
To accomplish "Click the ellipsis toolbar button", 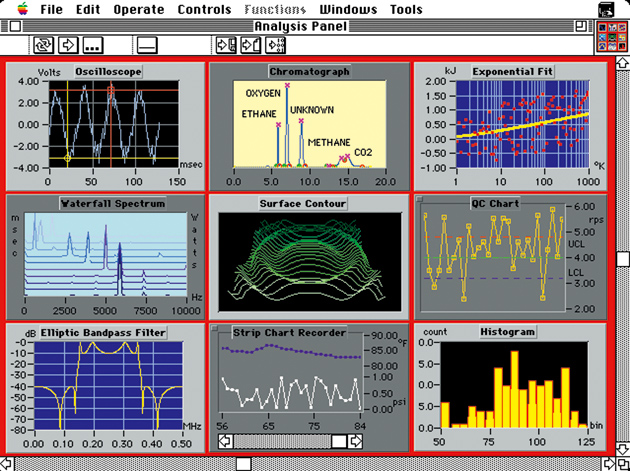I will click(x=93, y=45).
